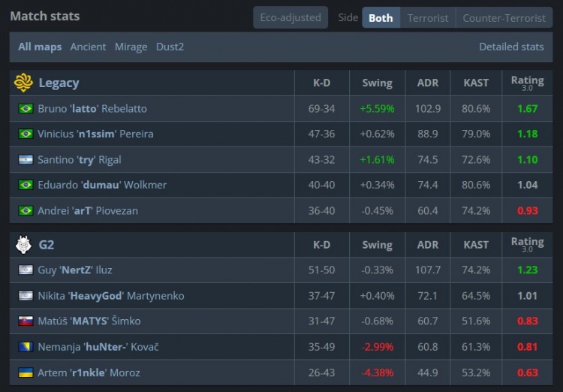Click the Ukraine flag beside r1nkle
The width and height of the screenshot is (563, 392).
pyautogui.click(x=26, y=372)
